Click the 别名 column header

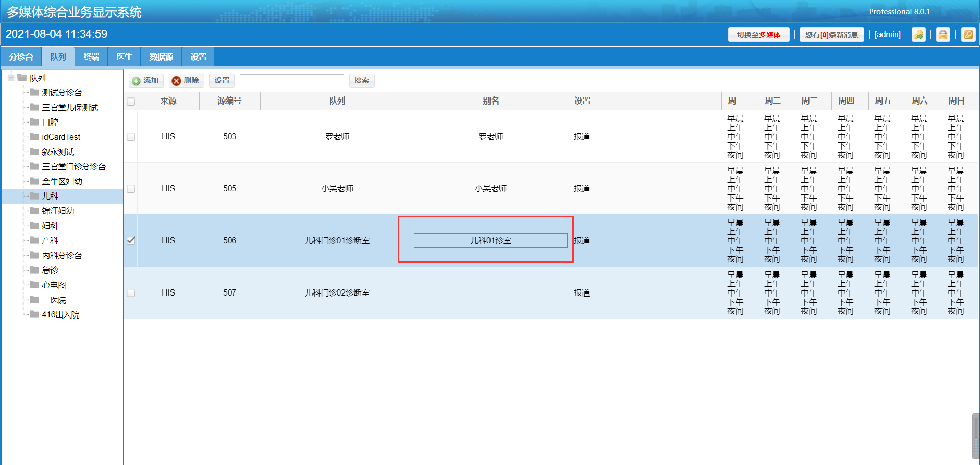pos(491,101)
